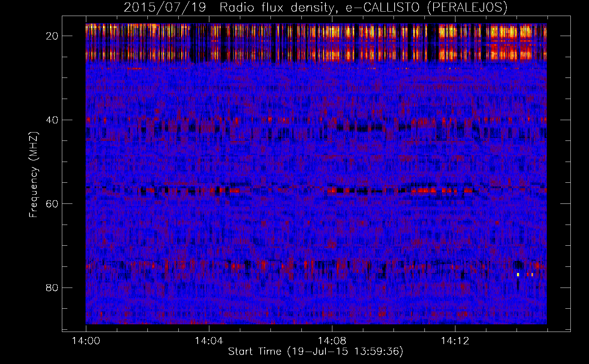Select the 14:00 time tick label
This screenshot has width=589, height=364.
click(86, 341)
